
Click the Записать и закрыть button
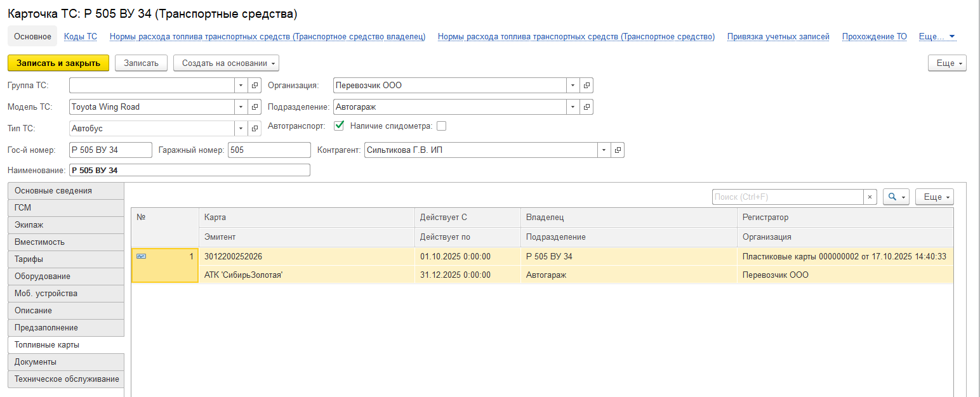click(58, 63)
